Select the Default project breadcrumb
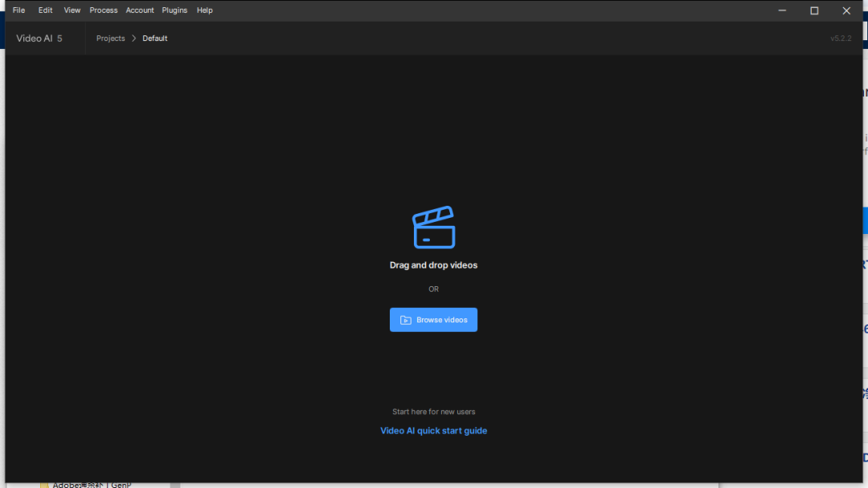Screen dimensions: 868x488 click(155, 39)
